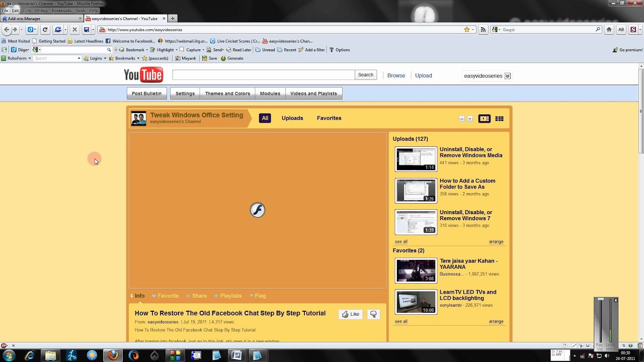Open the easyvideoseries account dropdown

coord(508,76)
